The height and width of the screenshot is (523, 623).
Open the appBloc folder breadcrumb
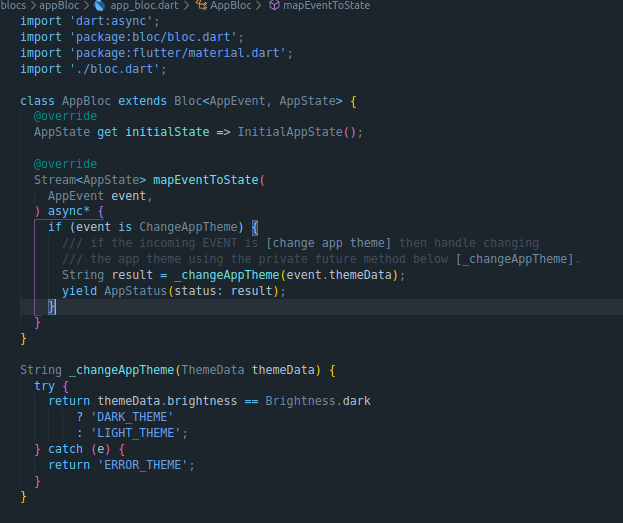click(x=59, y=5)
